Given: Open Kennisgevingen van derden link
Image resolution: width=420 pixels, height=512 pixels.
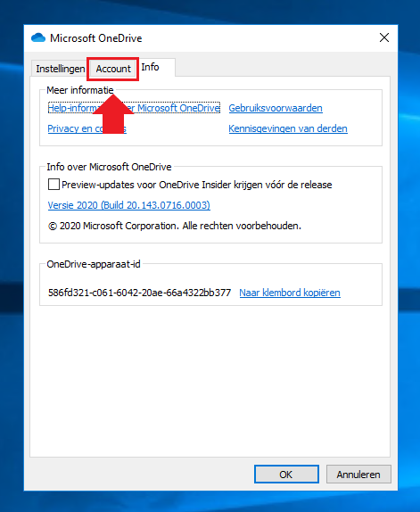Looking at the screenshot, I should (288, 128).
